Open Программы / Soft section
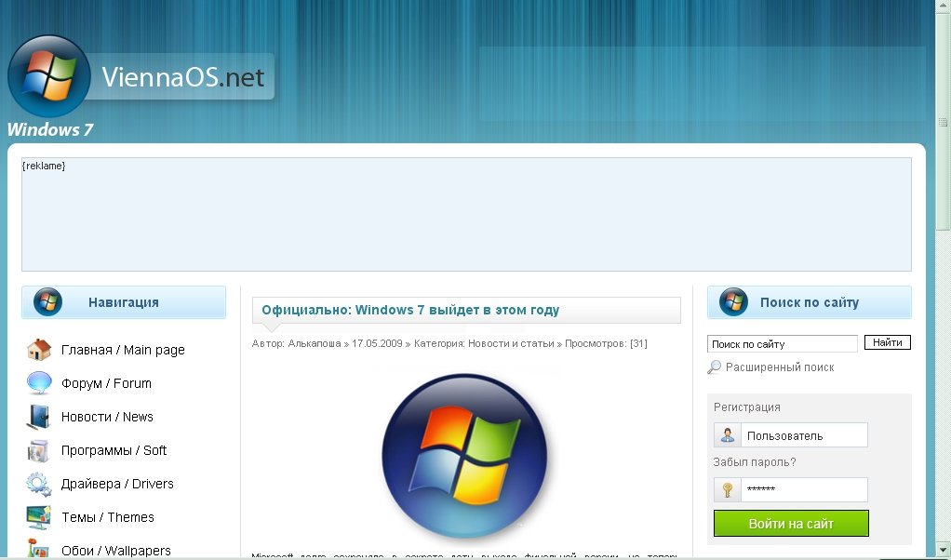951x560 pixels. [114, 450]
